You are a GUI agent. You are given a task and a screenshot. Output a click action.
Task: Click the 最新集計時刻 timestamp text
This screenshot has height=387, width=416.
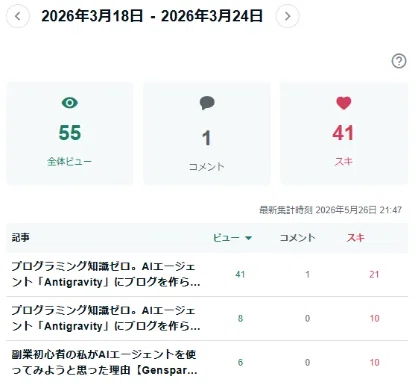point(330,210)
